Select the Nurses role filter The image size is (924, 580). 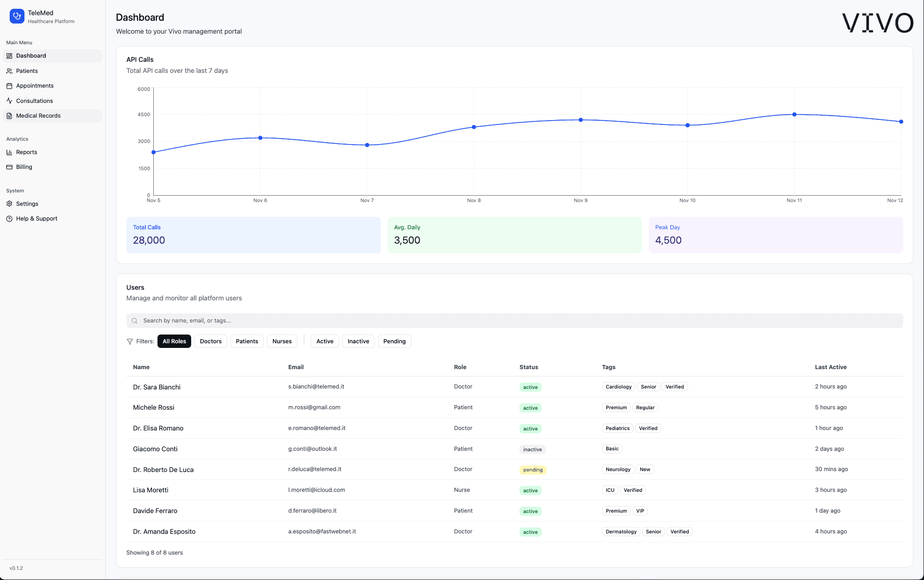tap(282, 341)
